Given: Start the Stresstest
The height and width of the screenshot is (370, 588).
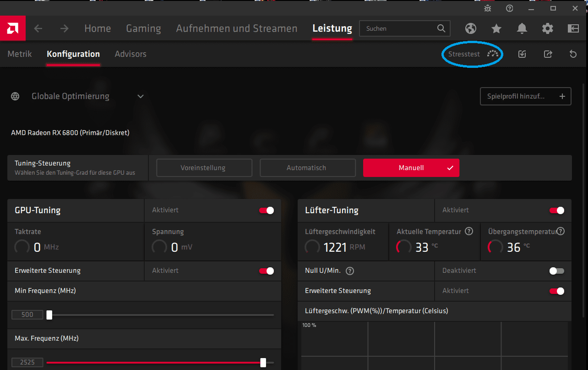Looking at the screenshot, I should click(473, 54).
